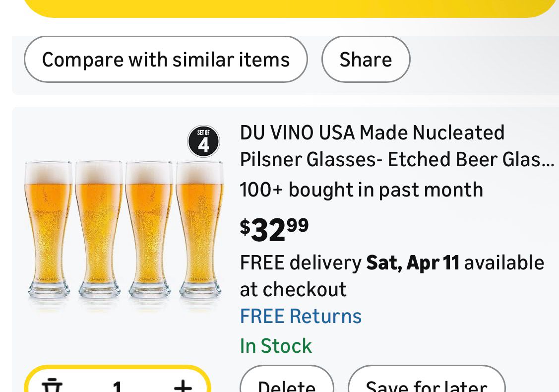559x392 pixels.
Task: Open the FREE Returns link
Action: [301, 316]
